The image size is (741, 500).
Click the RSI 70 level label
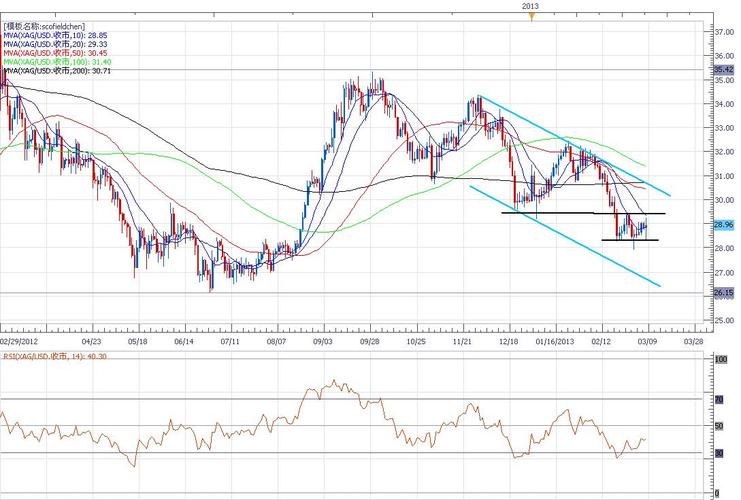point(719,400)
